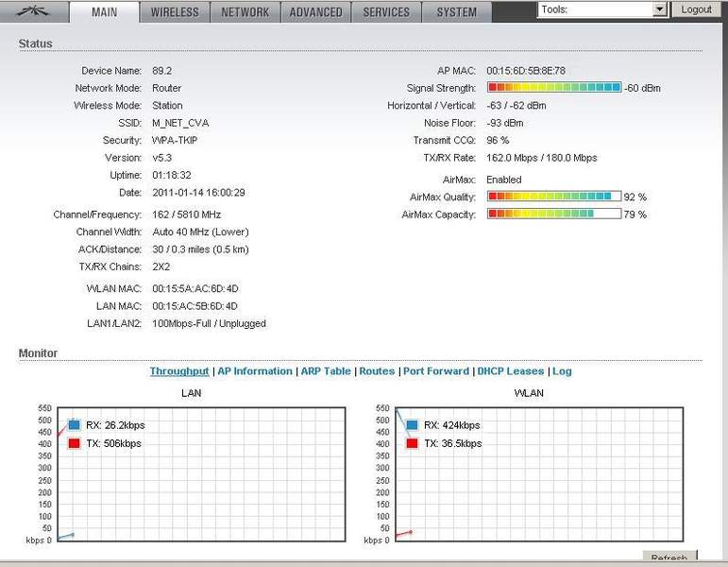728x567 pixels.
Task: Open the Log link
Action: tap(562, 370)
